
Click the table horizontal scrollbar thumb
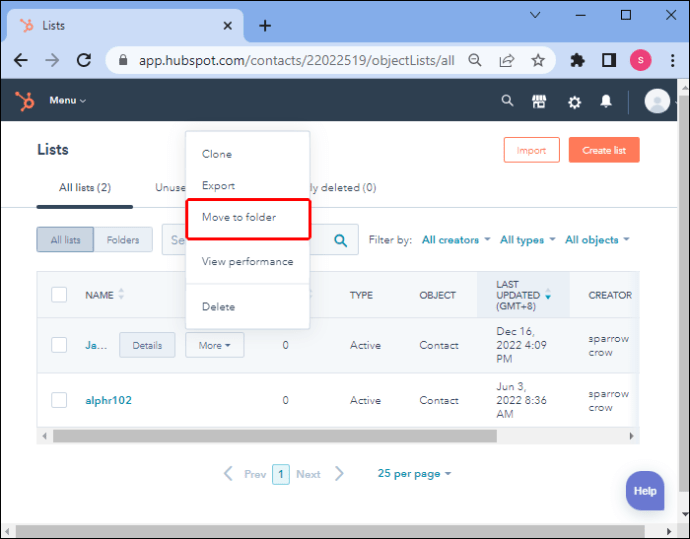[275, 436]
